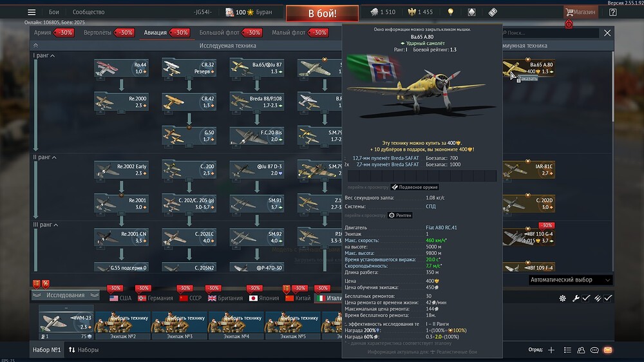Click Выбрать технику for Экипаж №2
The width and height of the screenshot is (644, 362).
[123, 322]
